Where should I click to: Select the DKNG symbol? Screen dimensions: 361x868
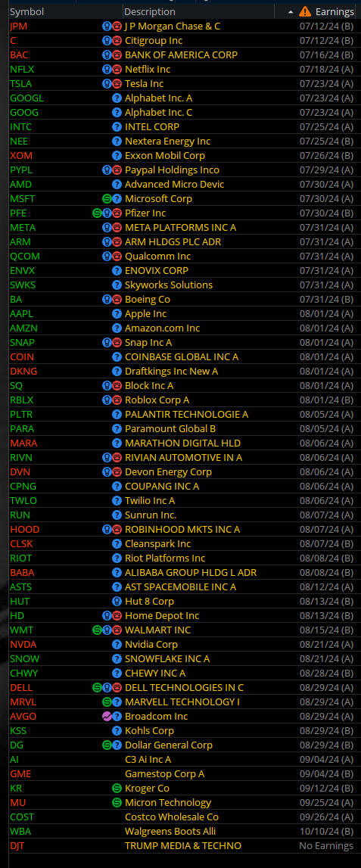pos(23,372)
